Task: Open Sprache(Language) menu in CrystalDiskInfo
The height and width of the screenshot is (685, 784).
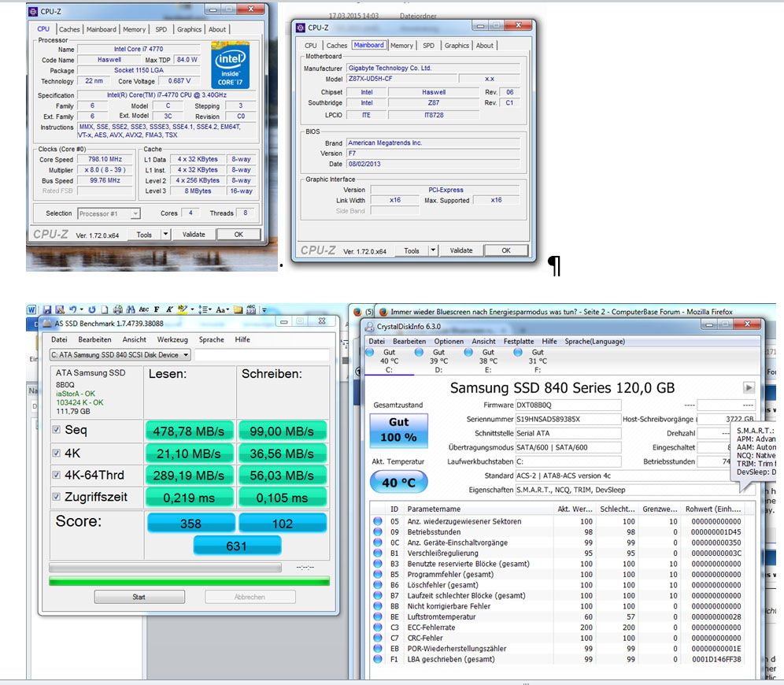Action: 594,342
